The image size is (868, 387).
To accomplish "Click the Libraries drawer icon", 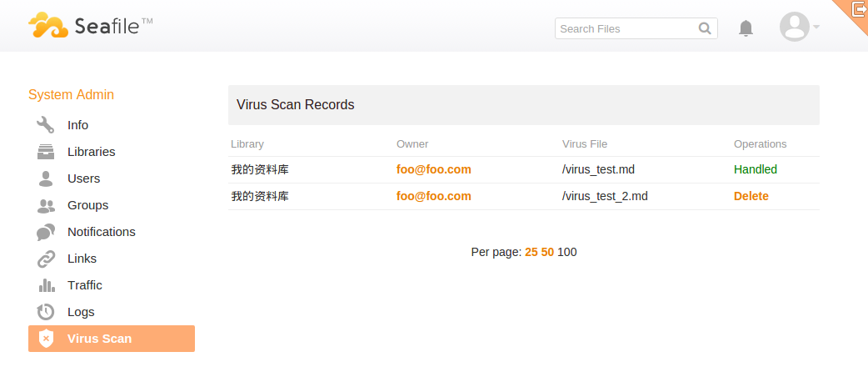I will click(46, 152).
